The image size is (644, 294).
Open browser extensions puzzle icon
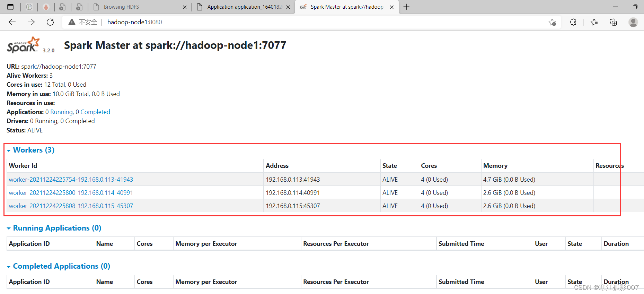coord(573,22)
